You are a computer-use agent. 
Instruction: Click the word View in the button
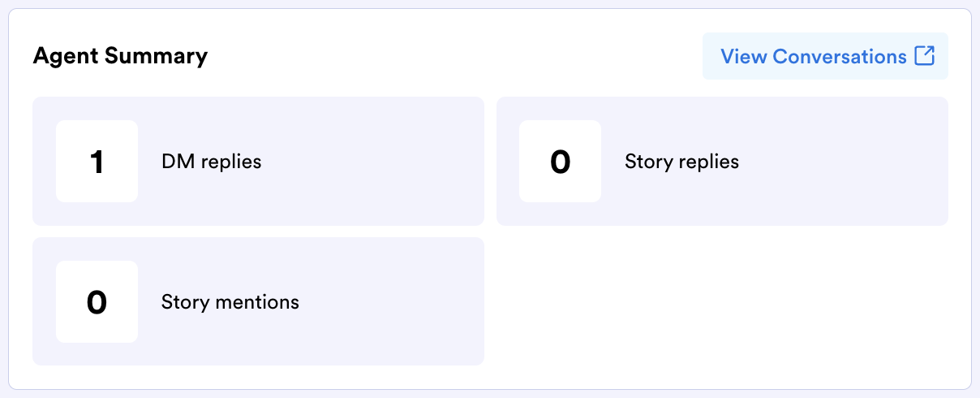(x=743, y=56)
